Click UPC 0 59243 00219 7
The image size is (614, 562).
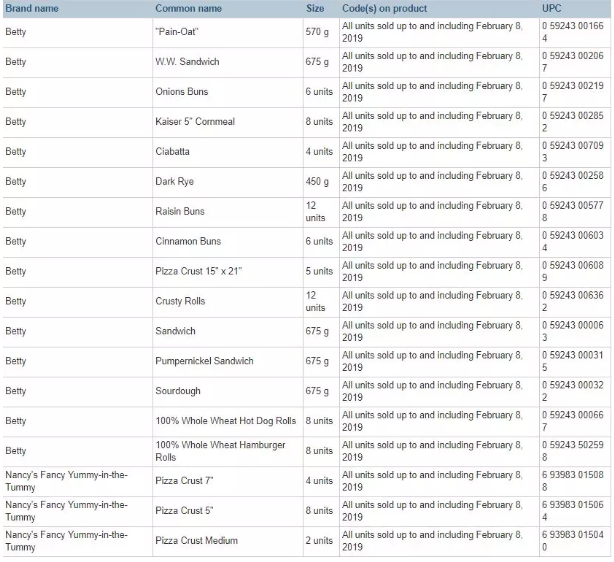click(x=573, y=92)
